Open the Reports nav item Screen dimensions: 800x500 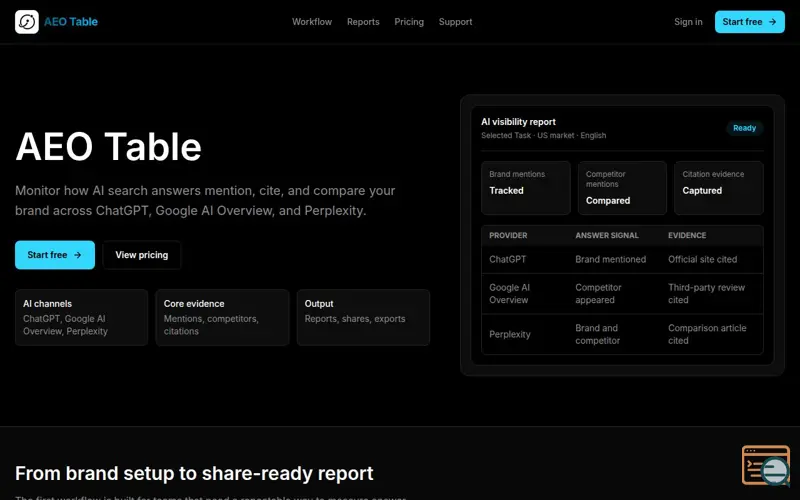(x=363, y=22)
